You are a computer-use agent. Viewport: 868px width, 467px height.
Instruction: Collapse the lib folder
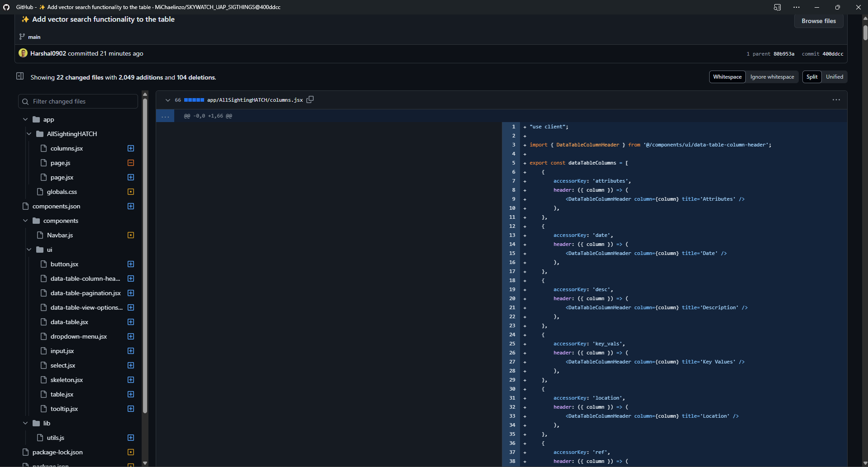pos(25,423)
